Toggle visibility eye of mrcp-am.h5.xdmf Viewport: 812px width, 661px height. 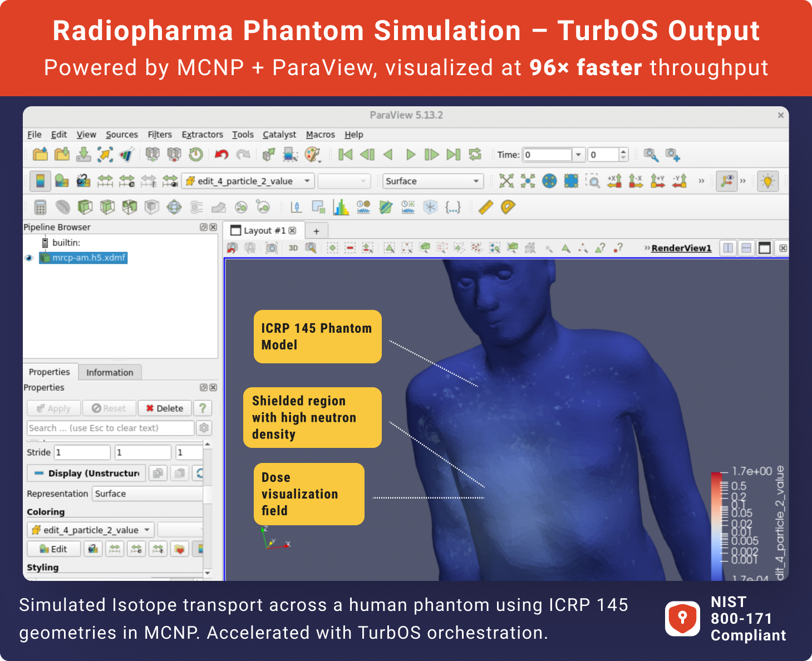click(29, 258)
